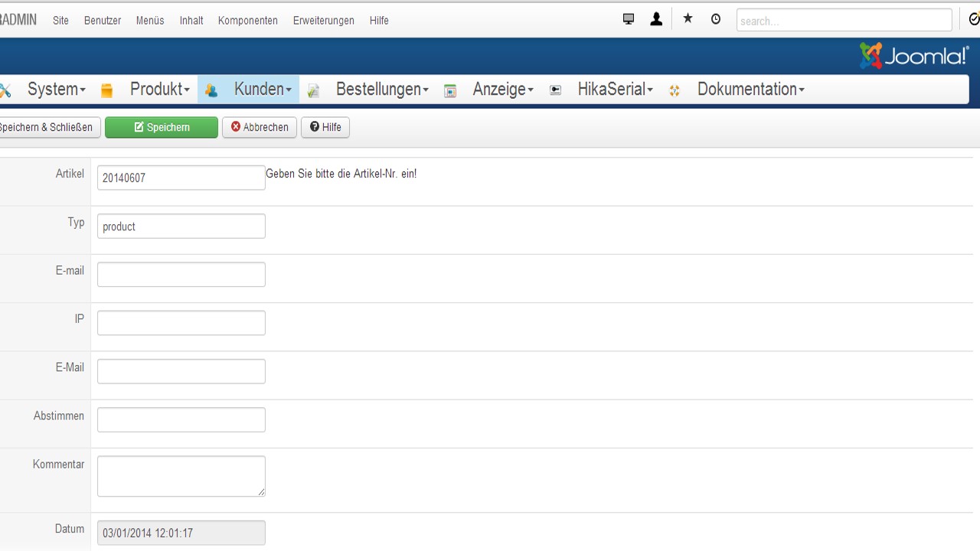980x551 pixels.
Task: Open the user account icon menu
Action: (x=656, y=20)
